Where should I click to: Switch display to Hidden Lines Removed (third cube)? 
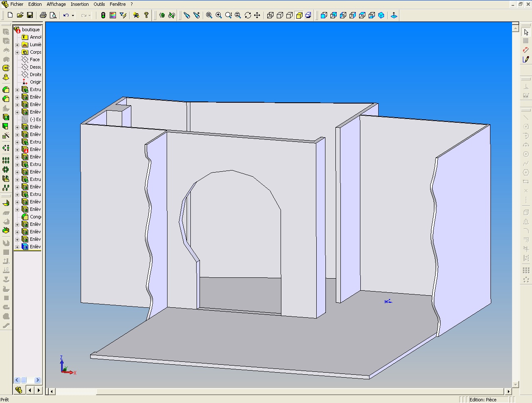click(289, 15)
